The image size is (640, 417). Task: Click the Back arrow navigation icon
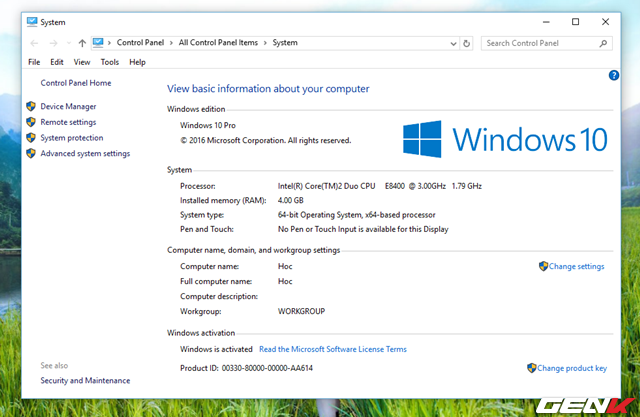pyautogui.click(x=35, y=43)
